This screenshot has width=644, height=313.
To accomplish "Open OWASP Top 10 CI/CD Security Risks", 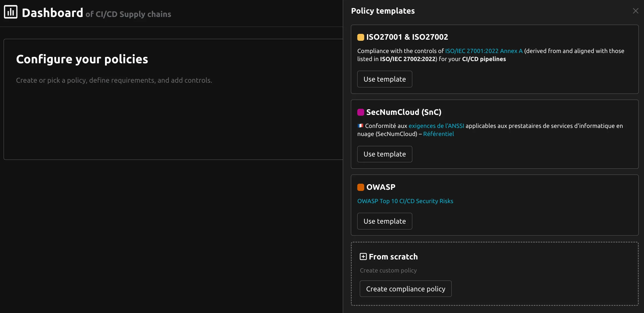I will click(405, 201).
